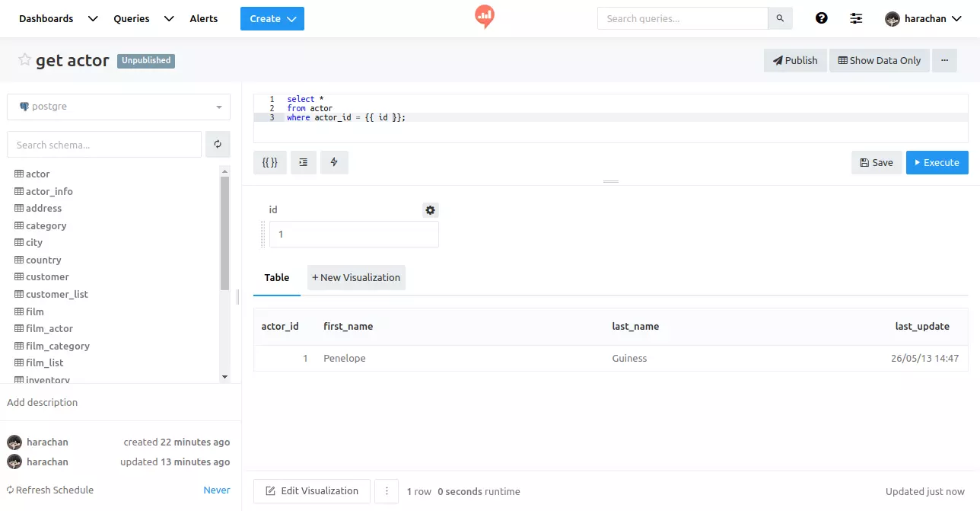Switch to the Table tab
Screen dimensions: 980x511
[x=276, y=277]
